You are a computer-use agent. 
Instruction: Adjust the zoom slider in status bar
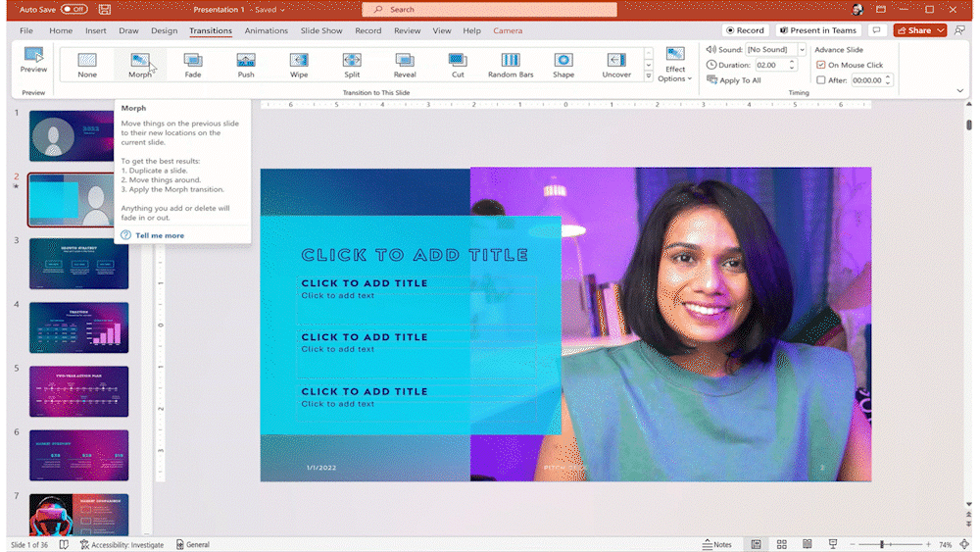[882, 544]
